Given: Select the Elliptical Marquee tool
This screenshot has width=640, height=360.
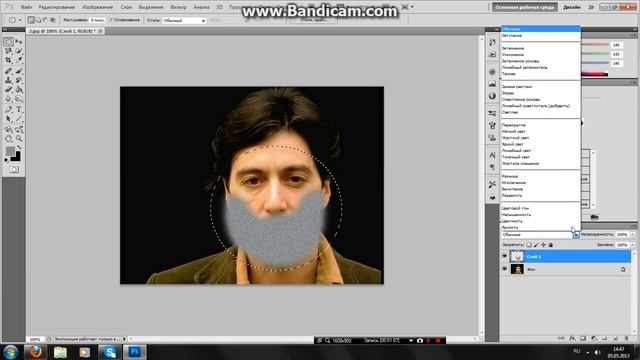Looking at the screenshot, I should coord(9,42).
